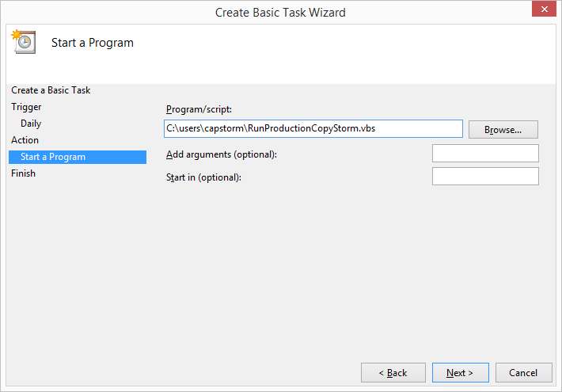The height and width of the screenshot is (392, 562).
Task: Click into the Program/script path field
Action: [313, 129]
